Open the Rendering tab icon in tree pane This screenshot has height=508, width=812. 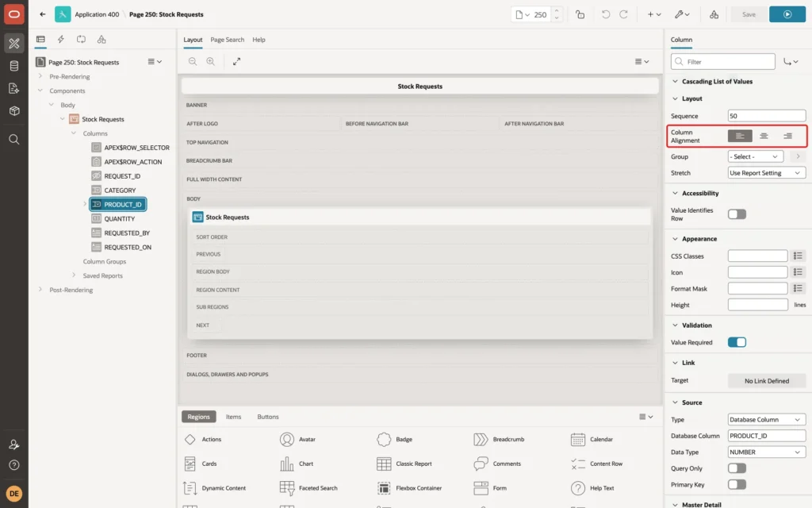pos(40,40)
